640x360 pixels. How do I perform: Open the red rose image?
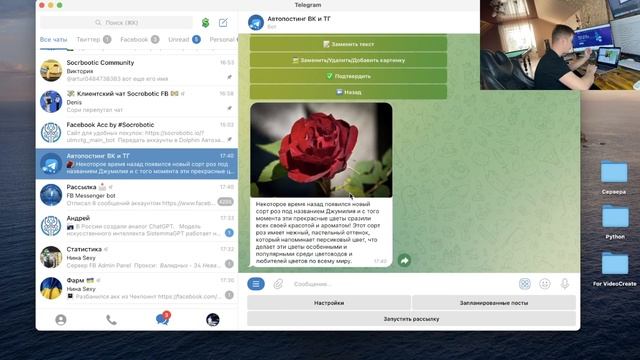(321, 150)
